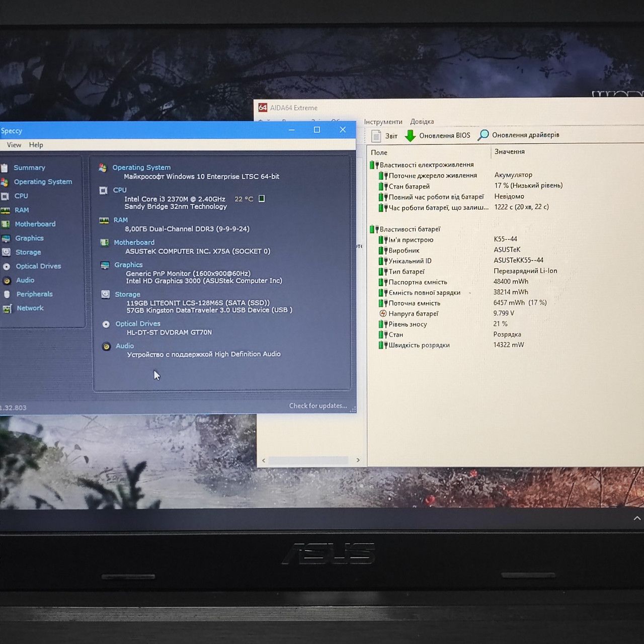Click the Intel HD Graphics 3000 line
The width and height of the screenshot is (644, 644).
(x=204, y=281)
